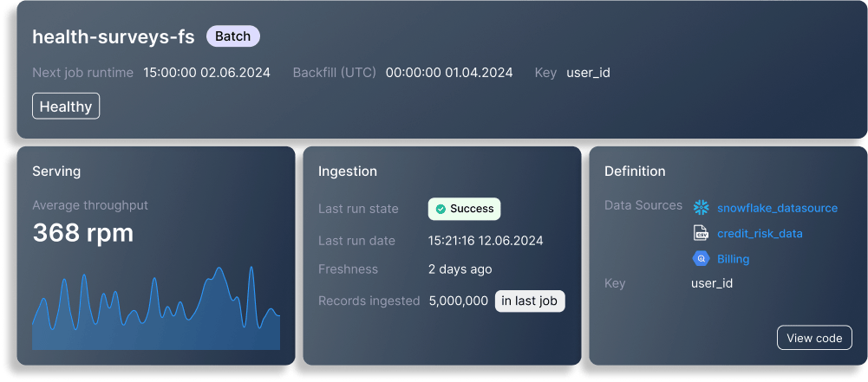Image resolution: width=868 pixels, height=382 pixels.
Task: Click the 368 rpm throughput value
Action: (83, 233)
